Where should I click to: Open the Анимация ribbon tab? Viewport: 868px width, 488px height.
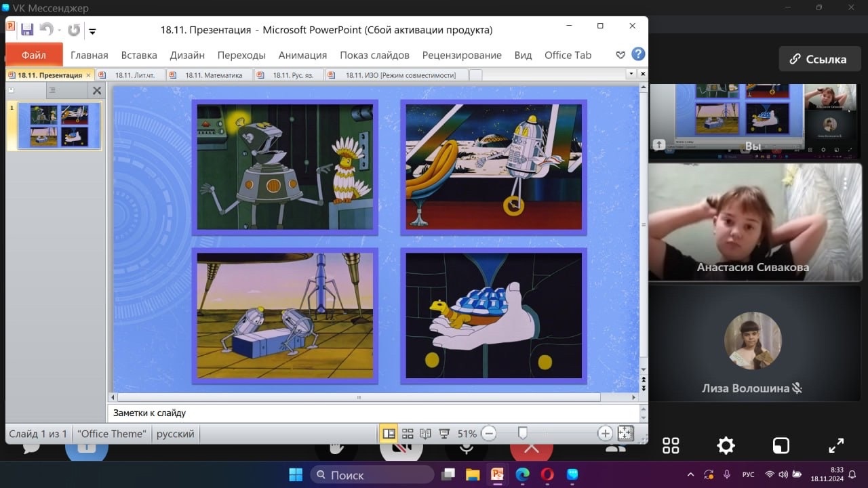tap(302, 56)
